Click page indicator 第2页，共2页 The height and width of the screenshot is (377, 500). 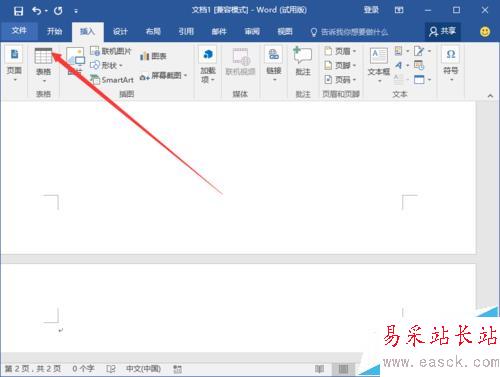[x=33, y=369]
